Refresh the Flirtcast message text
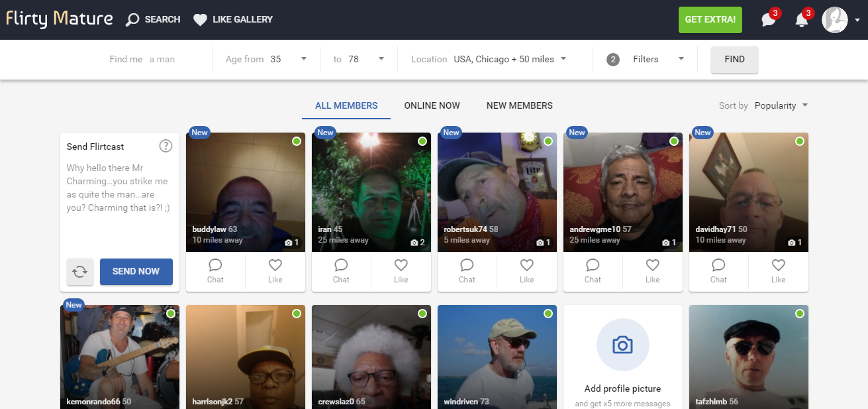 (x=79, y=272)
